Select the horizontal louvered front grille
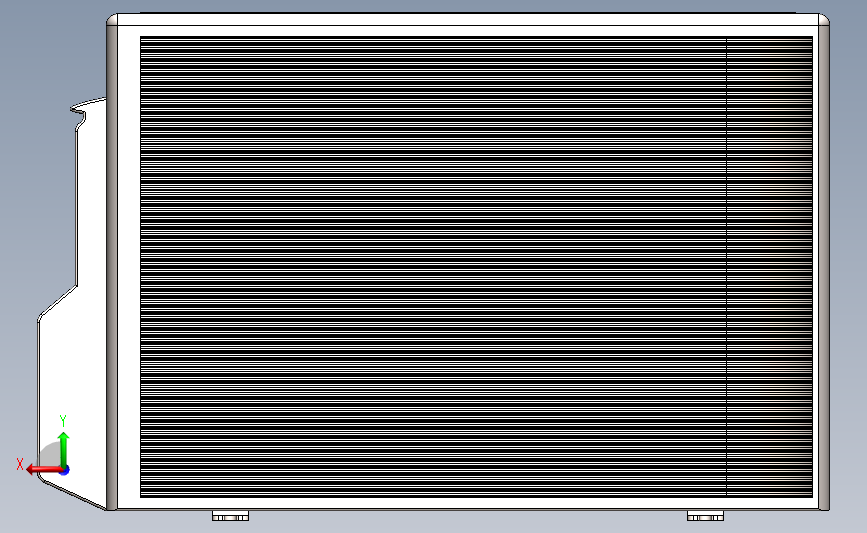867x533 pixels. click(476, 267)
